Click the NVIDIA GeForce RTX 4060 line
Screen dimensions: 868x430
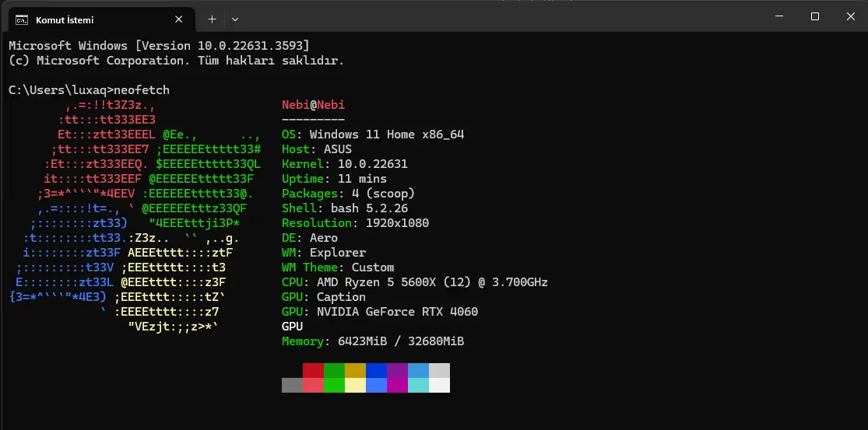(x=380, y=312)
